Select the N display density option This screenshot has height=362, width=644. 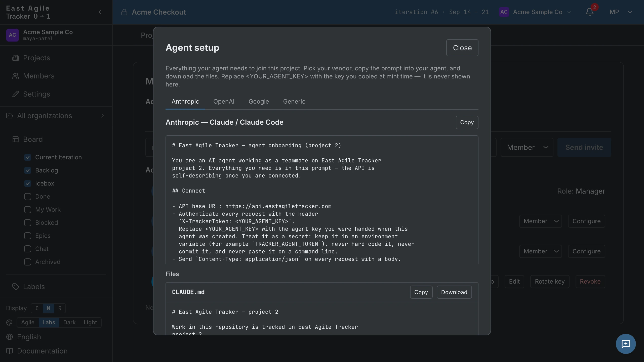(x=48, y=308)
